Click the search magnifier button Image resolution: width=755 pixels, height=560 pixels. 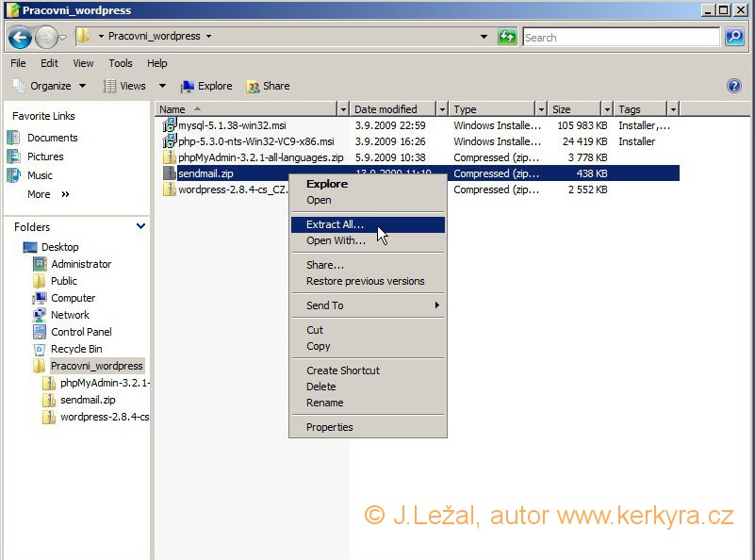pyautogui.click(x=734, y=38)
